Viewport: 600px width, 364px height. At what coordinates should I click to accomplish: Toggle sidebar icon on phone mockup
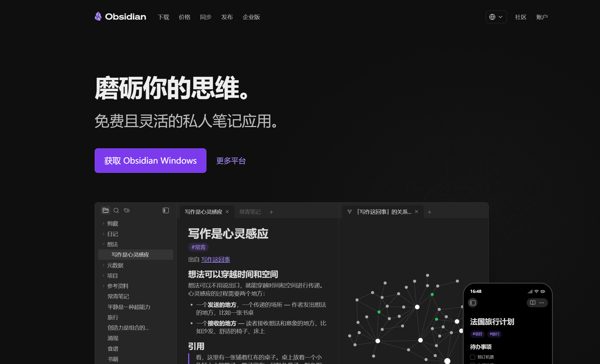[473, 303]
